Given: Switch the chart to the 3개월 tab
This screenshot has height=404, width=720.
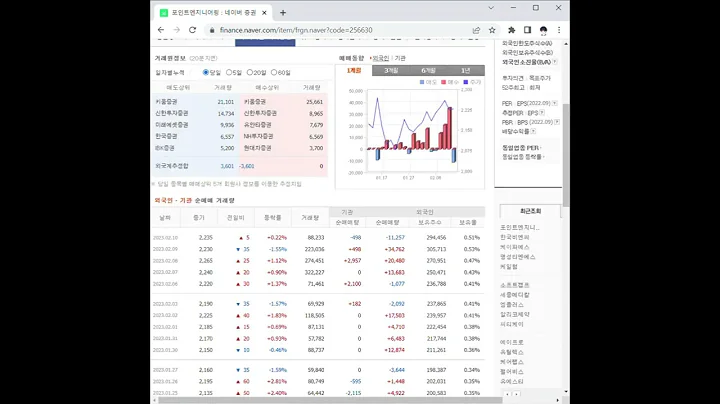Looking at the screenshot, I should coord(391,70).
